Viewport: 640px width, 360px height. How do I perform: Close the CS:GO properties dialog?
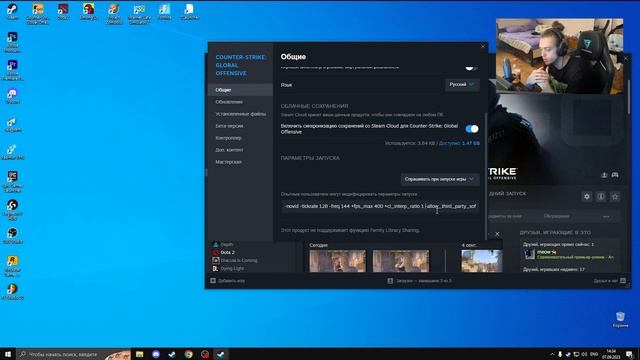click(483, 47)
